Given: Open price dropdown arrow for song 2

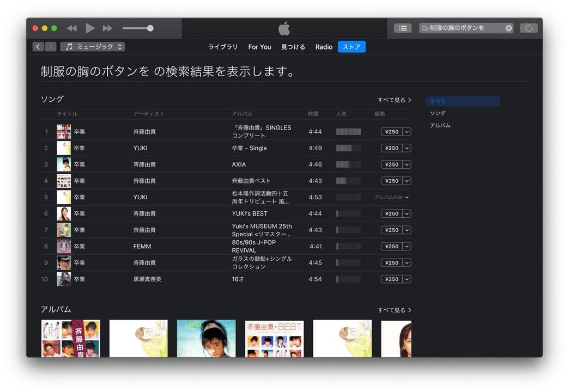Looking at the screenshot, I should pyautogui.click(x=407, y=148).
